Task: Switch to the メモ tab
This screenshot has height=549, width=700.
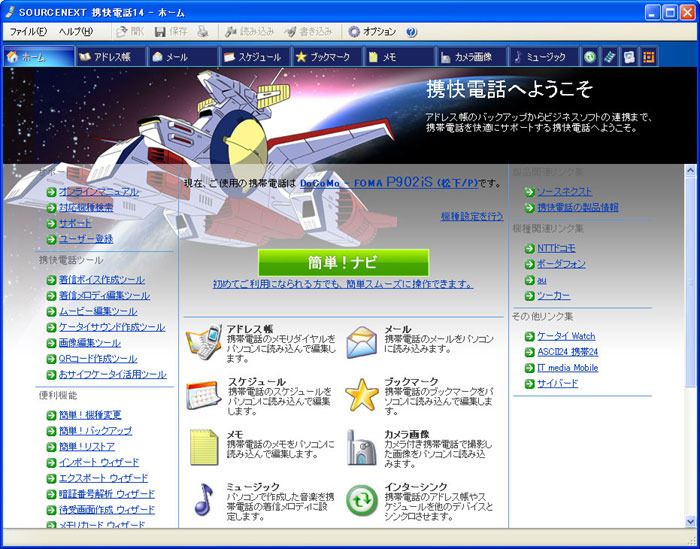Action: [400, 57]
